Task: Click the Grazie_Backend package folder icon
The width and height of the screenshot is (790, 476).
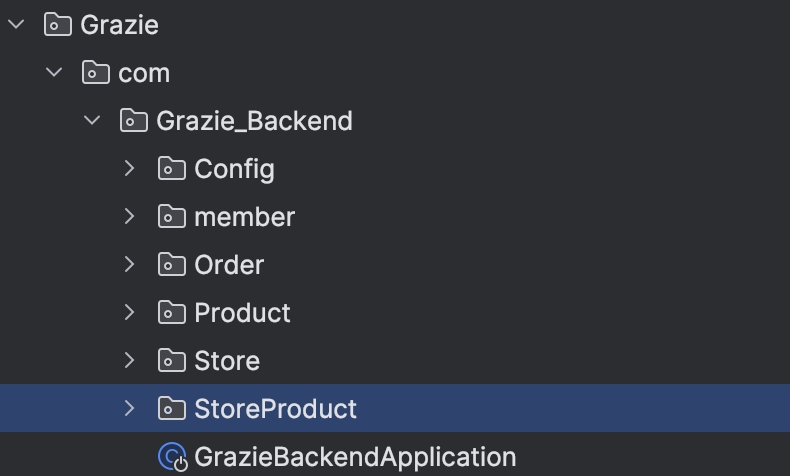Action: [134, 120]
